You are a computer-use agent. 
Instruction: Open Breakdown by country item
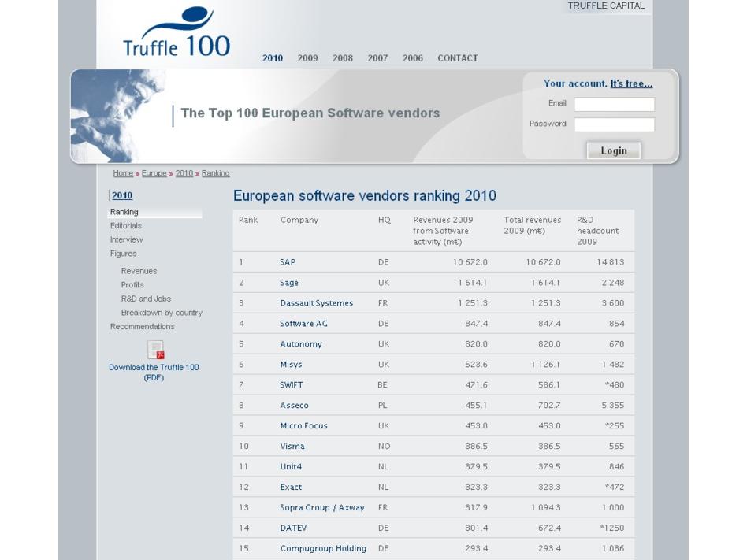click(162, 313)
